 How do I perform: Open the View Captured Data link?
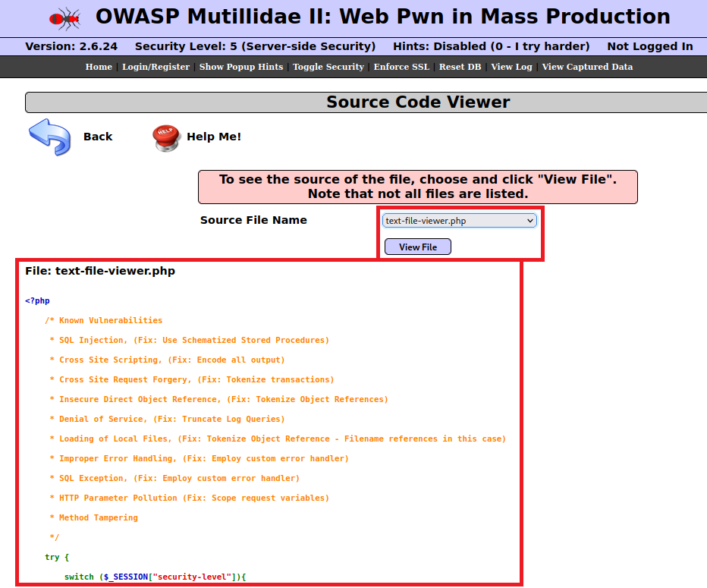pos(587,67)
